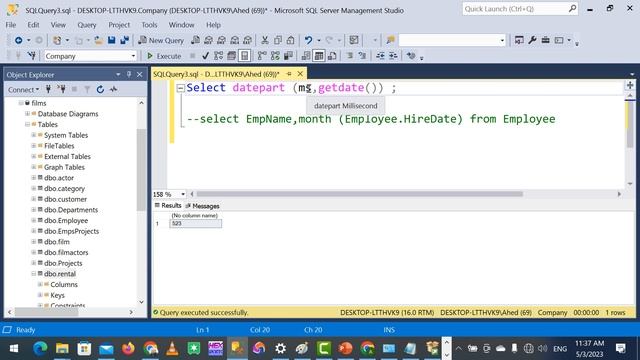
Task: Open Firefox from the taskbar
Action: (x=128, y=348)
